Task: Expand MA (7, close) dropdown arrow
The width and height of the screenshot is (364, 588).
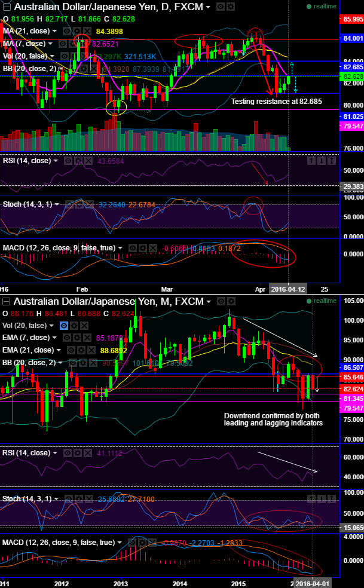Action: coord(51,44)
